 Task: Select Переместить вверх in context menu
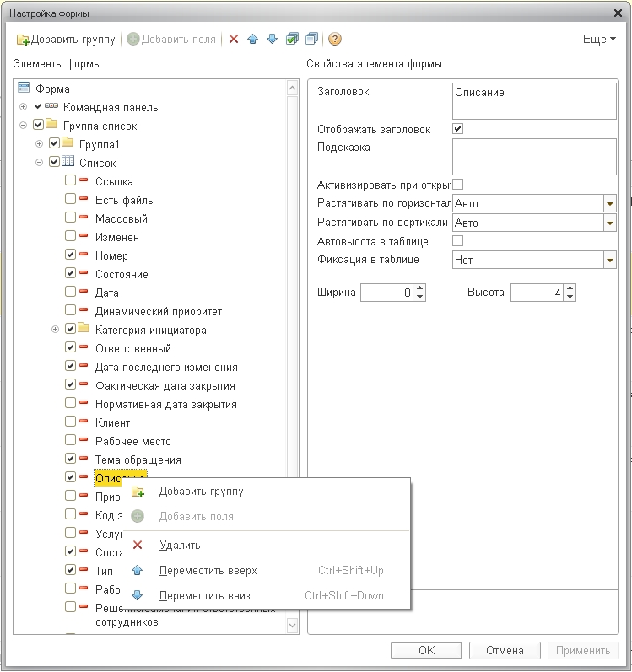click(x=208, y=571)
